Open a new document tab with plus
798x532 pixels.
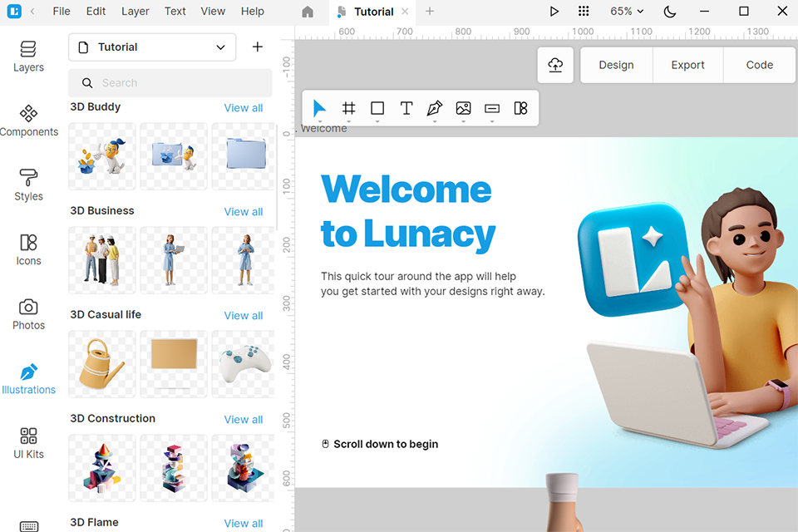coord(430,11)
